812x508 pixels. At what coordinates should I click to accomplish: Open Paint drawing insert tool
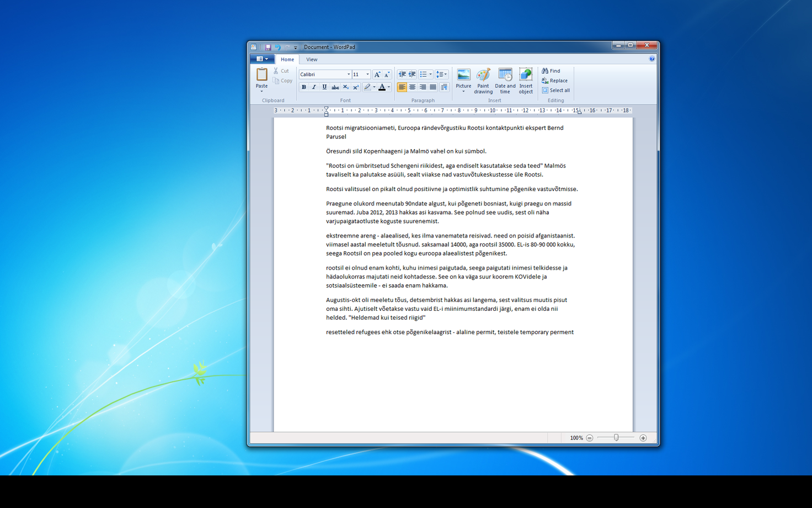point(483,81)
